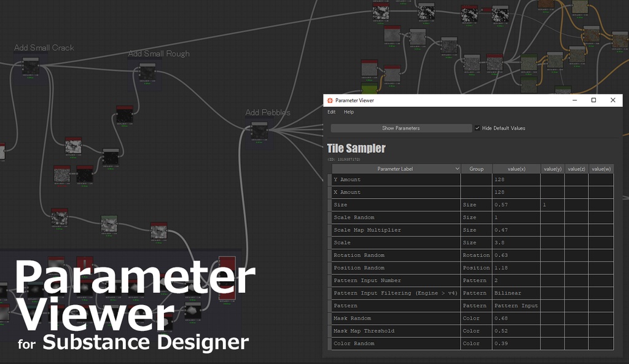This screenshot has width=629, height=364.
Task: Click the Color Random value 0.39
Action: coord(516,344)
